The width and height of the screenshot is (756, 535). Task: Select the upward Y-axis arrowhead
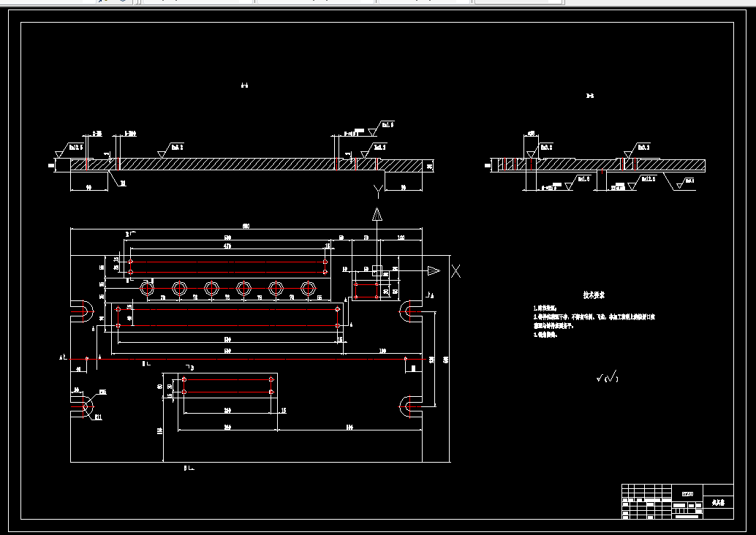[377, 214]
